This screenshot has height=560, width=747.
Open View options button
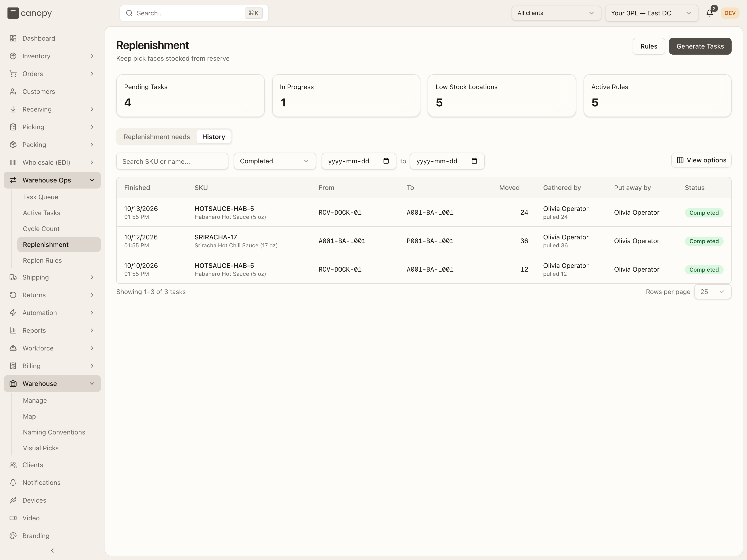701,160
